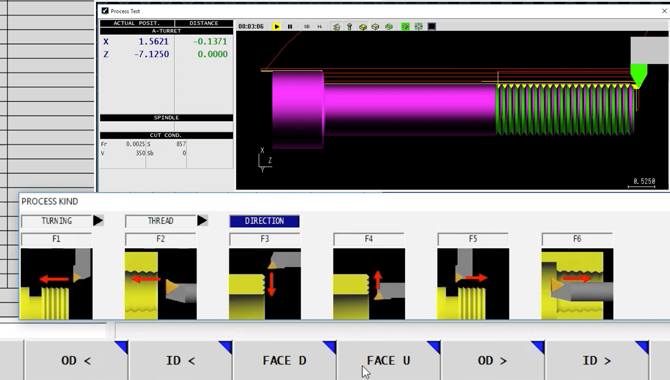670x380 pixels.
Task: Click the wireframe cube view icon
Action: (x=375, y=27)
